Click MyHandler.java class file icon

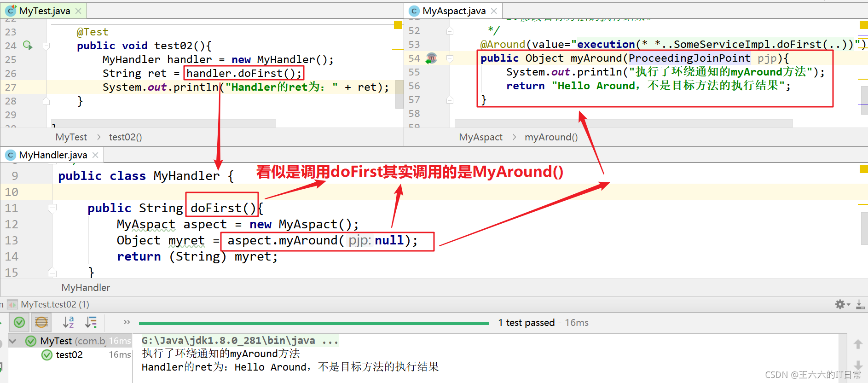[11, 155]
